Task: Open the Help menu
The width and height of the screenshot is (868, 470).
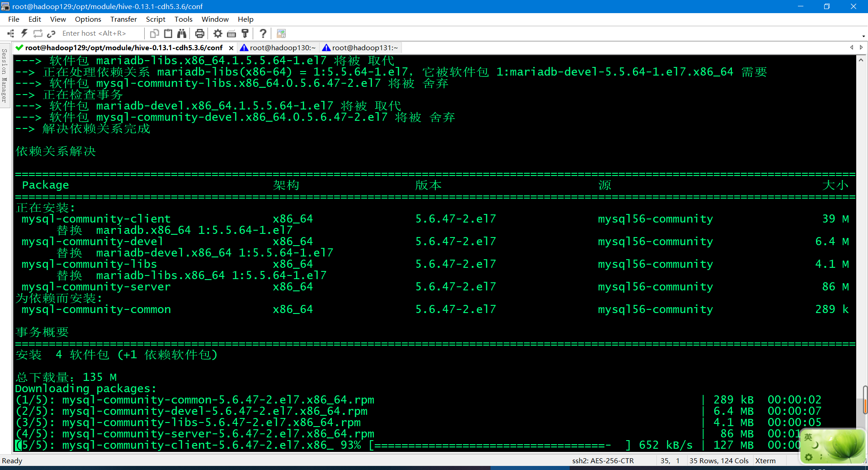Action: [x=245, y=19]
